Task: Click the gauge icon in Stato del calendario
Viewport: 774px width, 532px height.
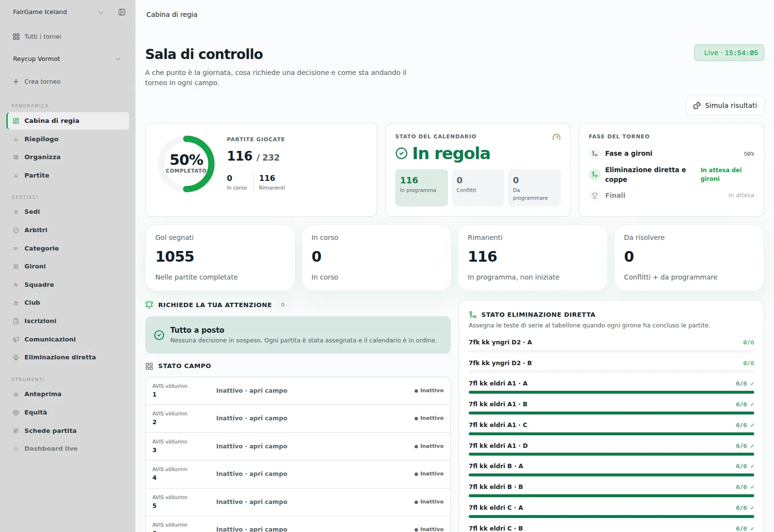Action: coord(556,137)
